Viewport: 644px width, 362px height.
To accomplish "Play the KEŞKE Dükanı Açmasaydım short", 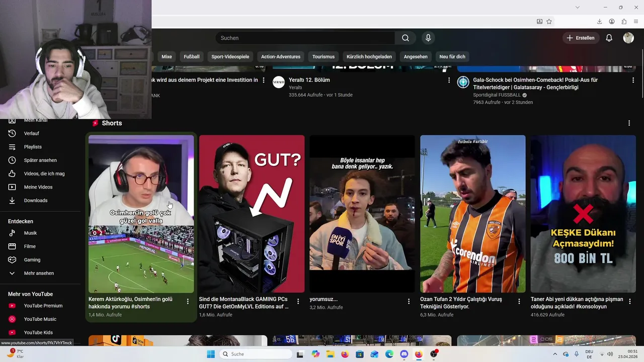I will pos(583,214).
